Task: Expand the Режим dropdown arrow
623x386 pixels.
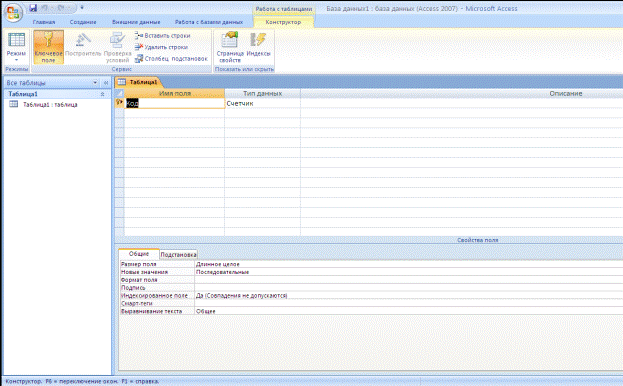Action: point(16,60)
